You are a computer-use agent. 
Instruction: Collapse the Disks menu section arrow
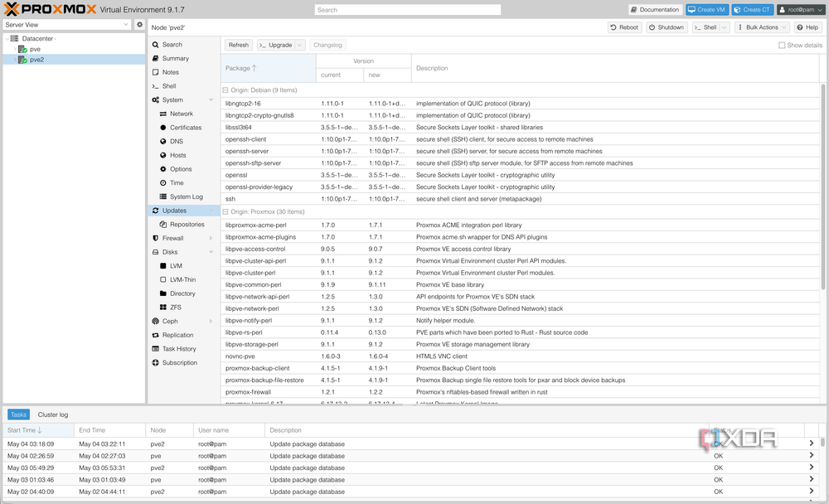[211, 252]
